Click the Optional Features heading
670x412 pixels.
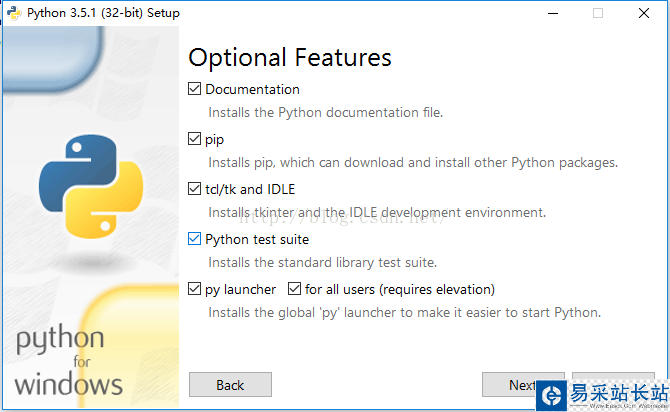click(290, 57)
